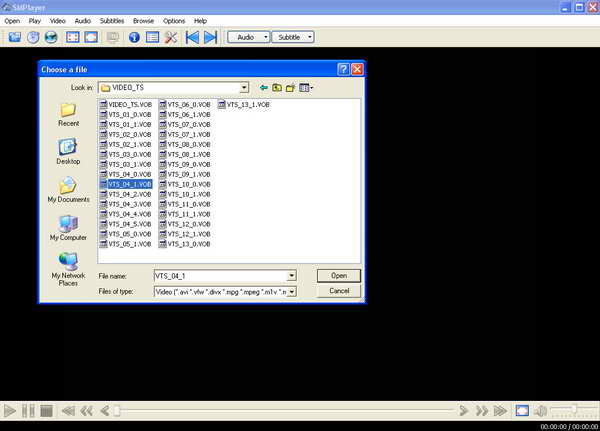Open the View Menu icon in dialog

pyautogui.click(x=306, y=88)
